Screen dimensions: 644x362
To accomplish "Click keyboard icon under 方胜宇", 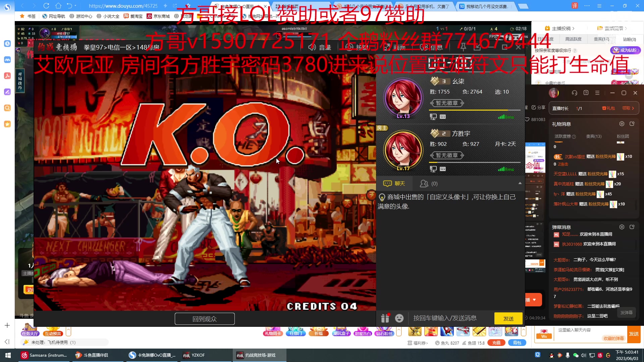I will pos(443,169).
